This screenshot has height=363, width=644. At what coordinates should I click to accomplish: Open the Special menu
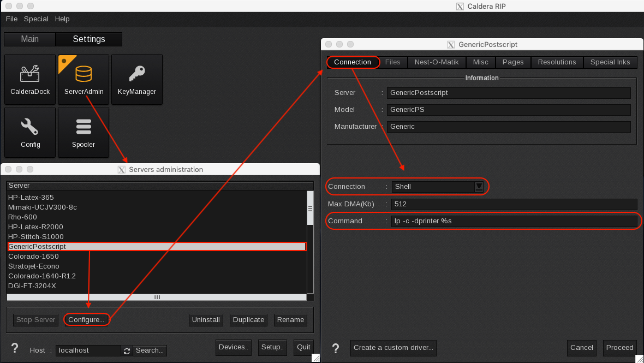point(36,19)
